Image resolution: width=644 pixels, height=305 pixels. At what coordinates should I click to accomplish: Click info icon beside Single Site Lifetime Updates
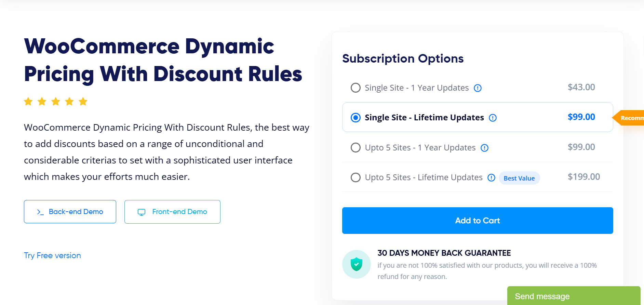tap(493, 118)
